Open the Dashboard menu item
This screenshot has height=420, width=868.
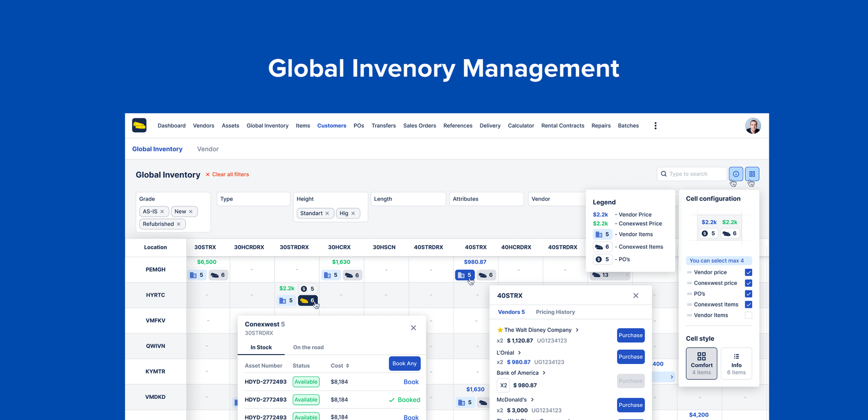(171, 126)
